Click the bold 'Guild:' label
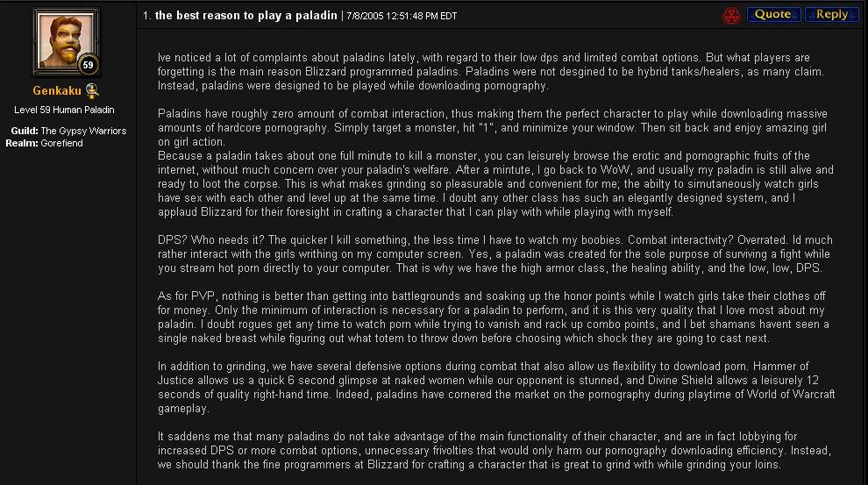868x485 pixels. click(25, 131)
